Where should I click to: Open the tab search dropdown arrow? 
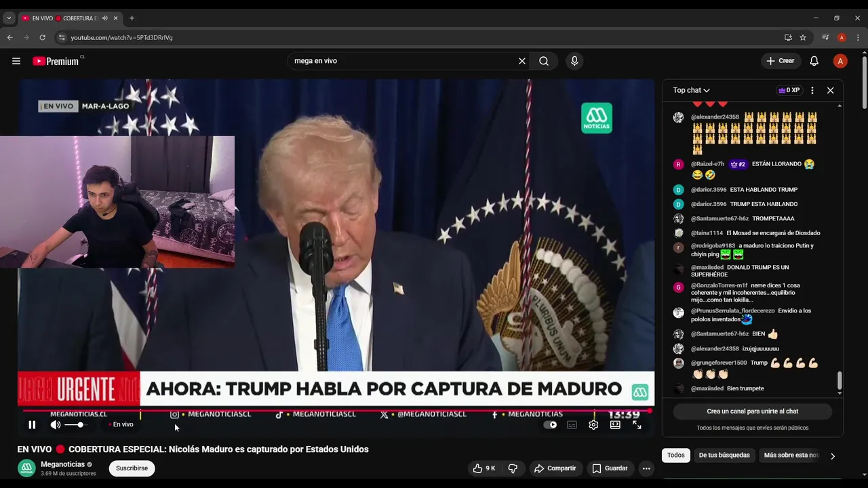[9, 18]
